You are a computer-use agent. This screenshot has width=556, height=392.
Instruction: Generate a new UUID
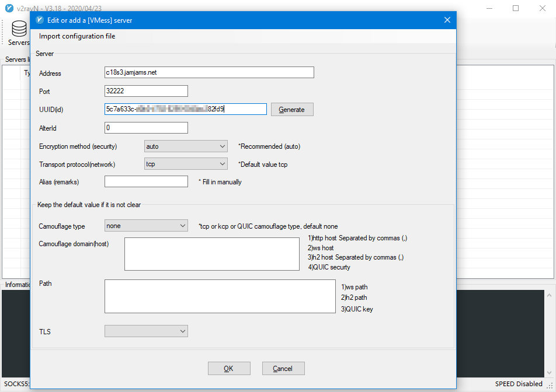tap(292, 110)
